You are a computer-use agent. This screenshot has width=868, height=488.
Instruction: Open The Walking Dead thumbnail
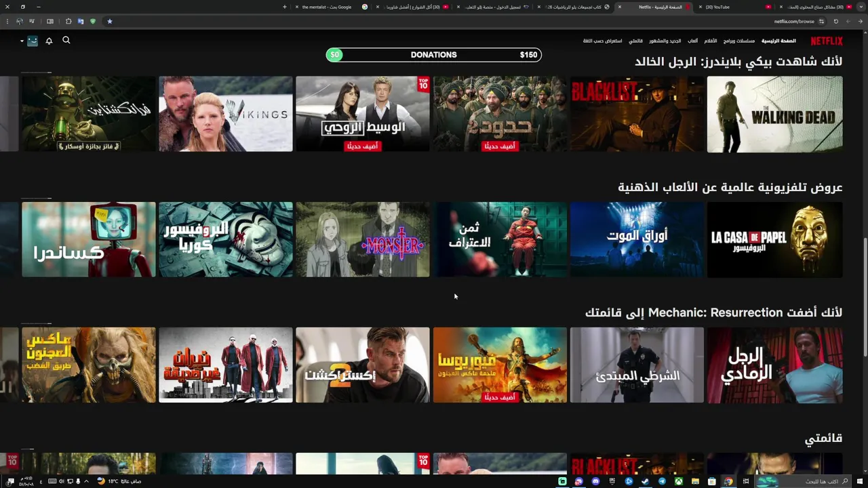[x=774, y=114]
